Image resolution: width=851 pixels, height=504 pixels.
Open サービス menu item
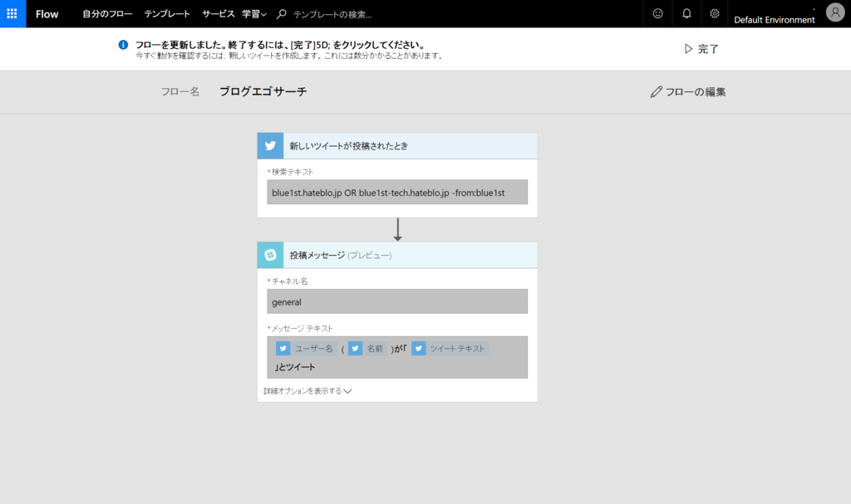219,14
